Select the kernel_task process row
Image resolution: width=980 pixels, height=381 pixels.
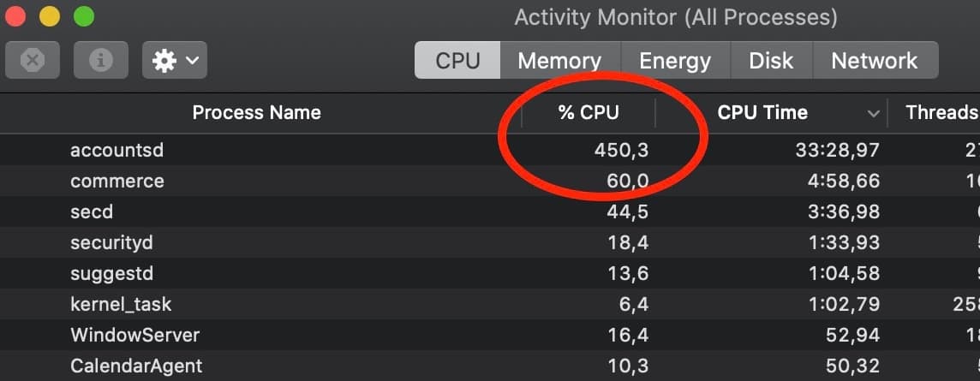pos(121,304)
